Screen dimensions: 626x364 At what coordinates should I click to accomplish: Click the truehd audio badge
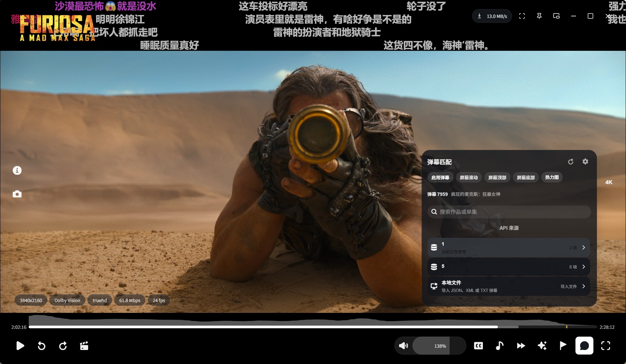coord(100,300)
